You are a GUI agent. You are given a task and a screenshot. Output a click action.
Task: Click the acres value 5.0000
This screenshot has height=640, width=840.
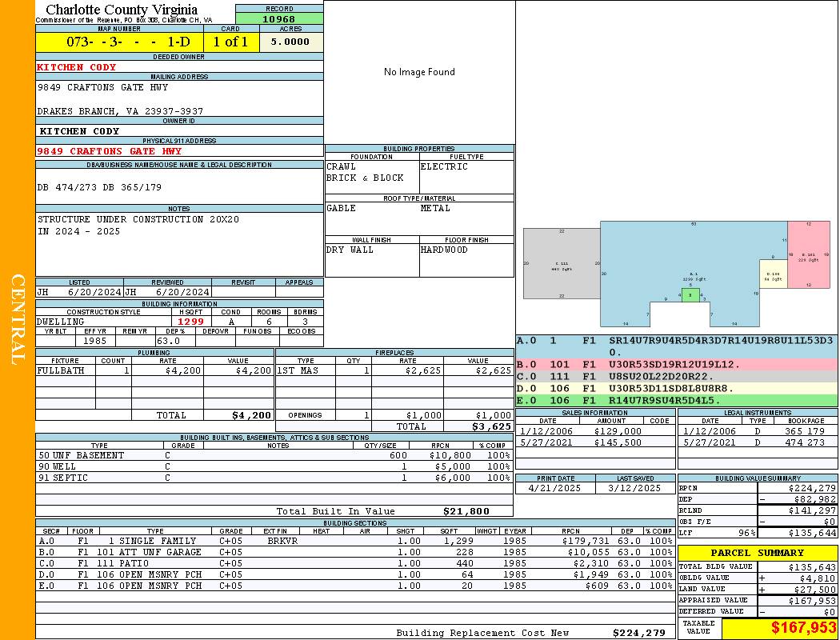[291, 42]
